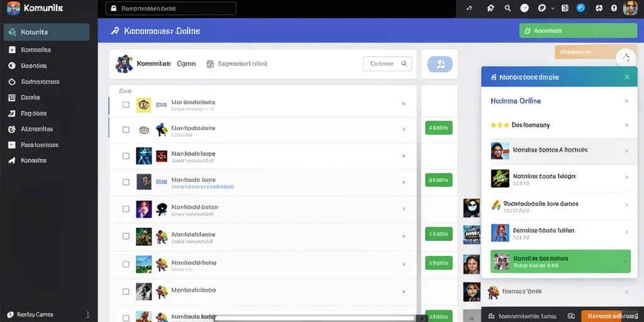Click the document panel icon in the top bar

point(565,8)
